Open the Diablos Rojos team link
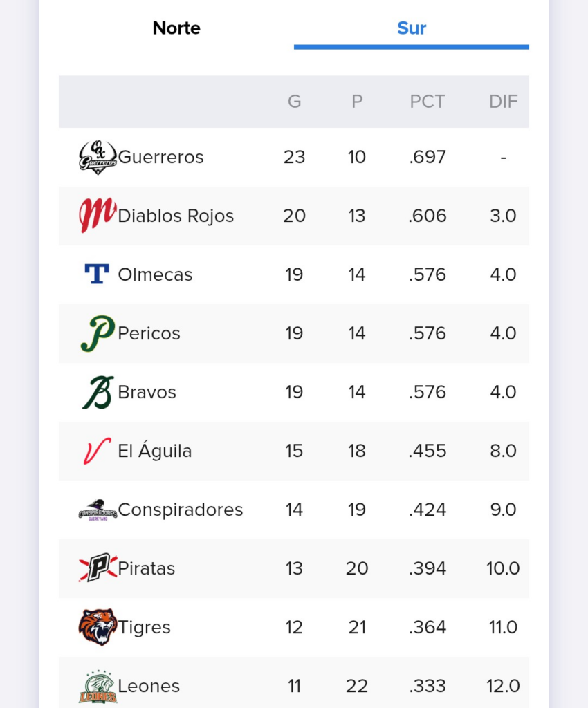 tap(176, 216)
